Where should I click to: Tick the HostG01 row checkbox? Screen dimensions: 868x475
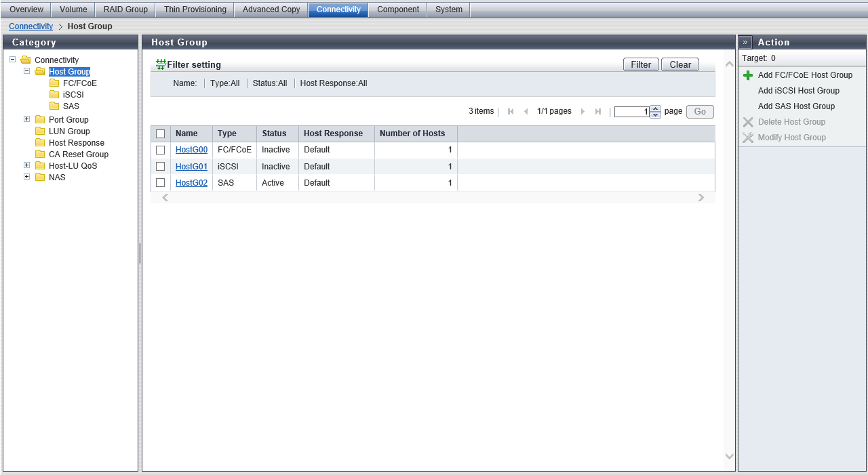[161, 167]
